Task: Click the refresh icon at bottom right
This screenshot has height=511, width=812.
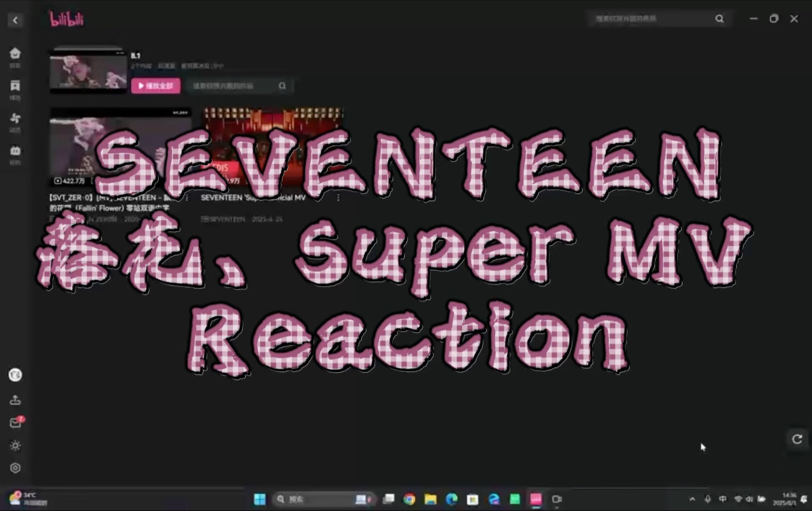Action: [797, 439]
